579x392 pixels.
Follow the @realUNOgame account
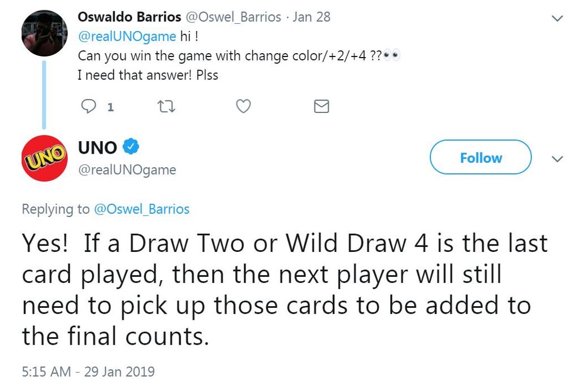coord(480,158)
